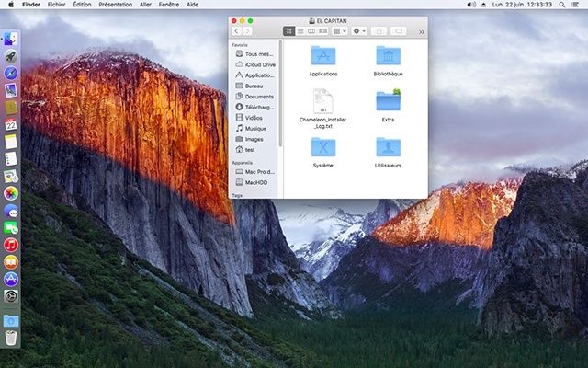This screenshot has width=588, height=368.
Task: Open Spotlight search in menu bar
Action: [561, 5]
